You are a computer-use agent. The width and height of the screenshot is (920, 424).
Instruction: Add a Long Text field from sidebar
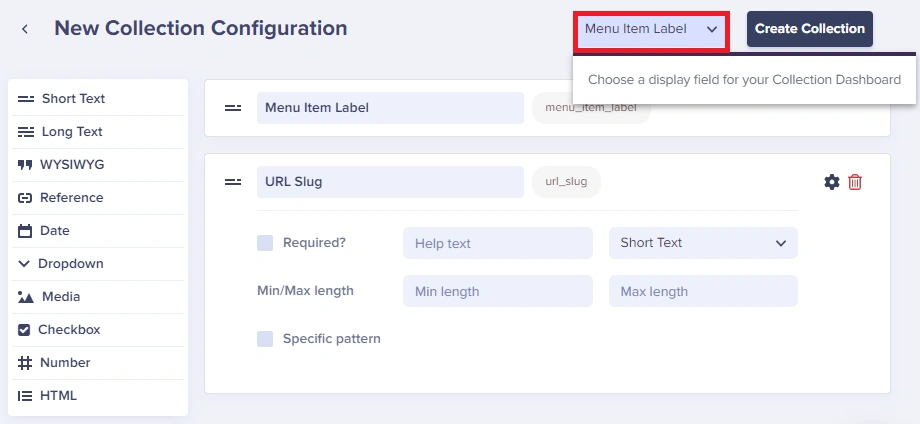(98, 131)
